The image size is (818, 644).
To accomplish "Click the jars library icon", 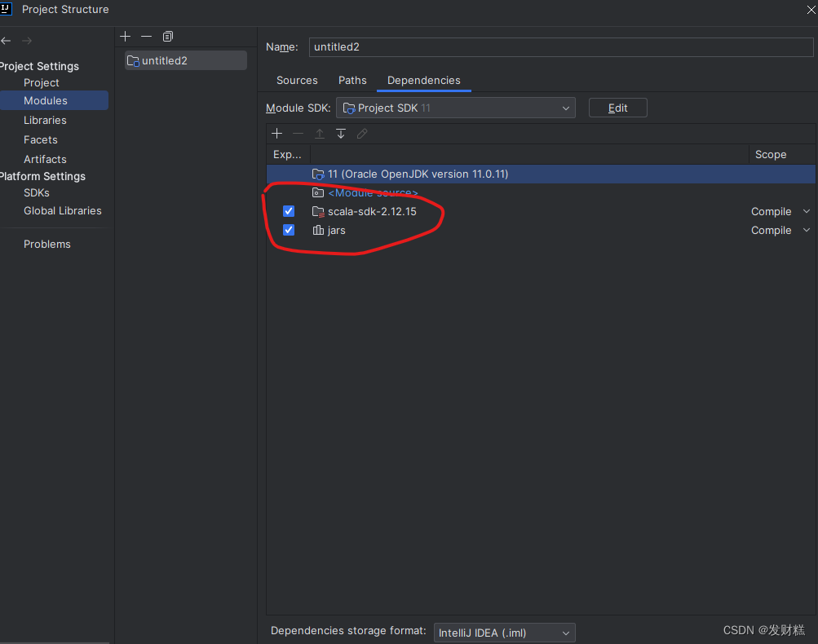I will pyautogui.click(x=318, y=230).
